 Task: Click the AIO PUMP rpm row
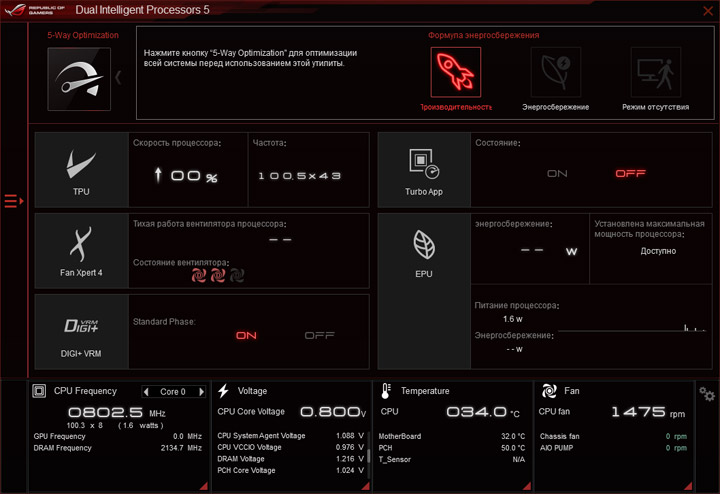(613, 448)
